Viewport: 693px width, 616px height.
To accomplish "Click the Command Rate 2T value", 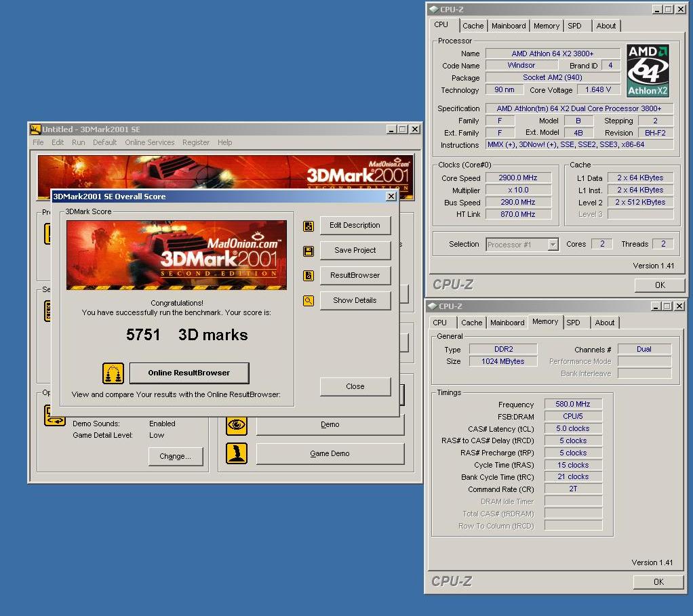I will [x=573, y=489].
